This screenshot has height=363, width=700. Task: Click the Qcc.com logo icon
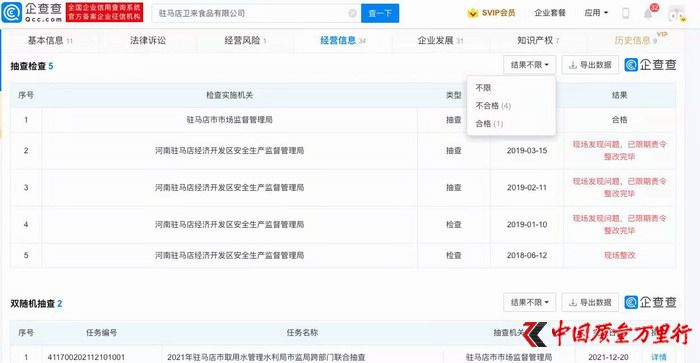12,13
